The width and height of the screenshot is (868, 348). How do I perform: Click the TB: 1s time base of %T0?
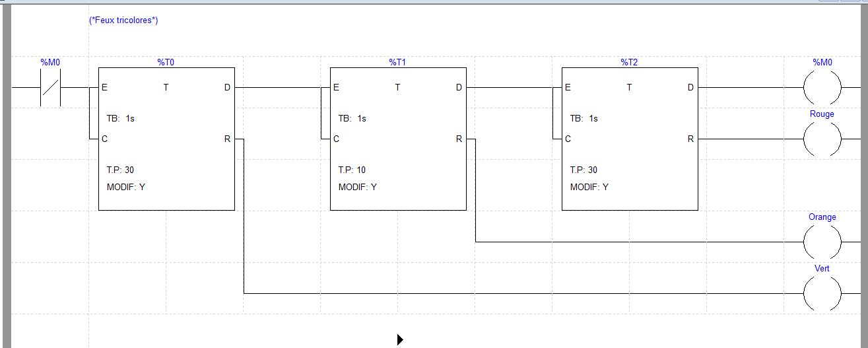click(x=121, y=119)
